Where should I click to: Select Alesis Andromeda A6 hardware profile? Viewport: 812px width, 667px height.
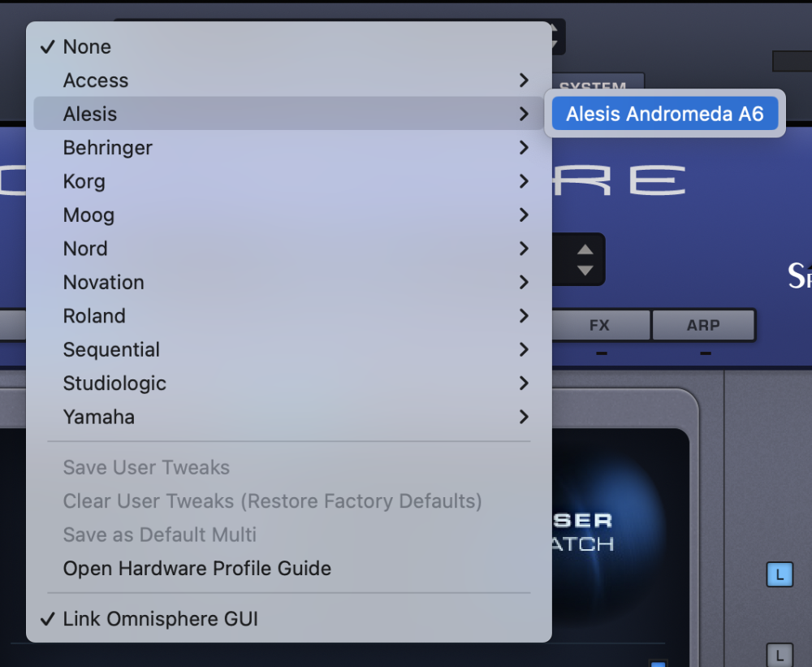click(x=664, y=114)
